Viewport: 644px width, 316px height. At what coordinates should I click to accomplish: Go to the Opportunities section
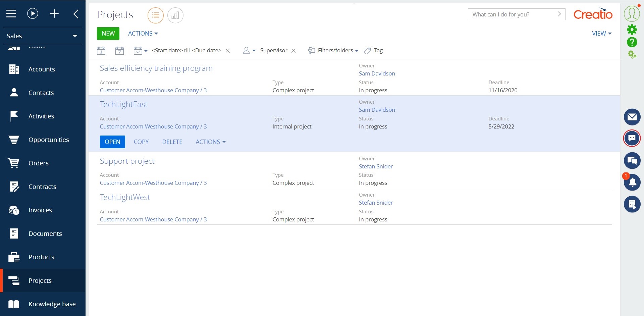49,140
